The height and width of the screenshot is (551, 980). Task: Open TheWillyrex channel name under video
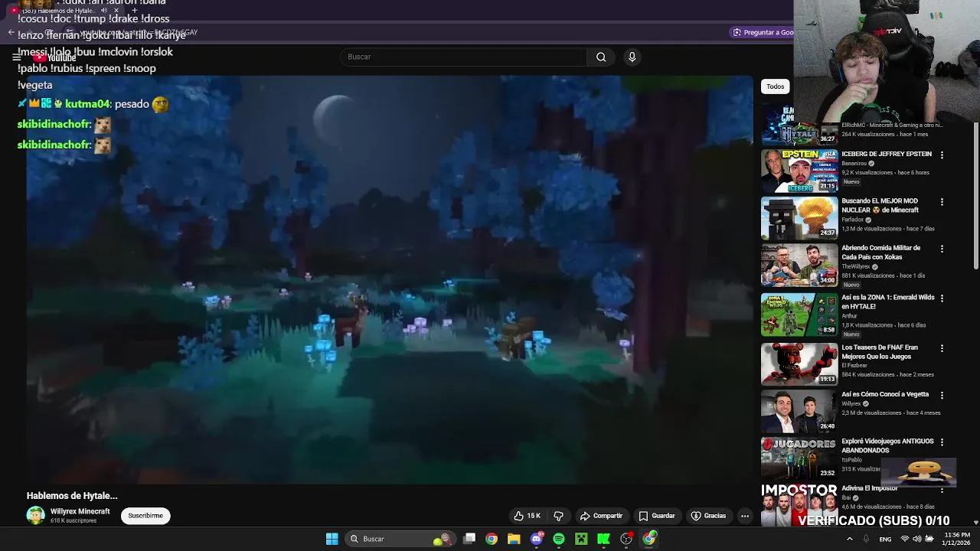click(x=856, y=267)
